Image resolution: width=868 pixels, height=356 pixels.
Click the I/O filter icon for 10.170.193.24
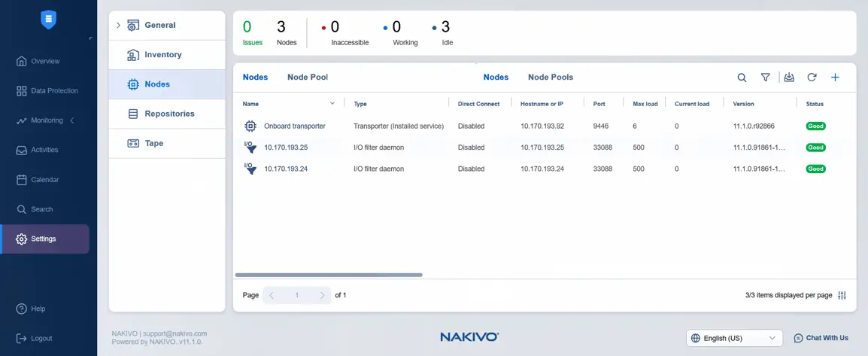point(250,169)
